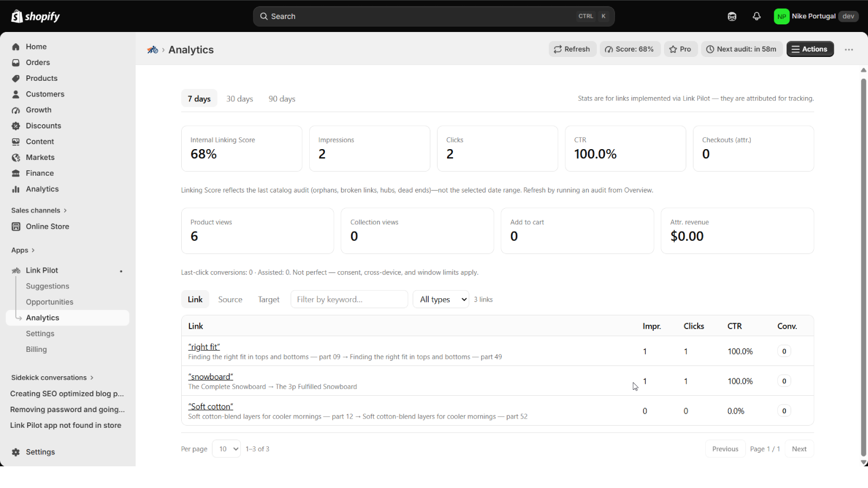Click the Conv. badge in right fit row
The image size is (868, 488).
pos(784,351)
